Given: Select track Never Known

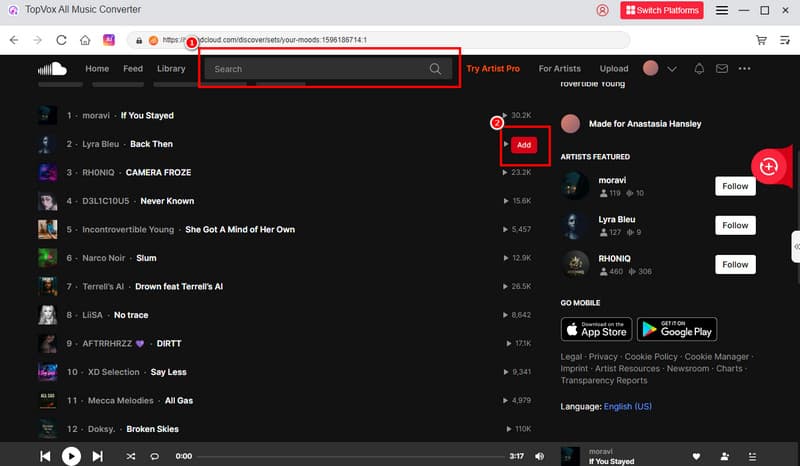Looking at the screenshot, I should pyautogui.click(x=167, y=201).
